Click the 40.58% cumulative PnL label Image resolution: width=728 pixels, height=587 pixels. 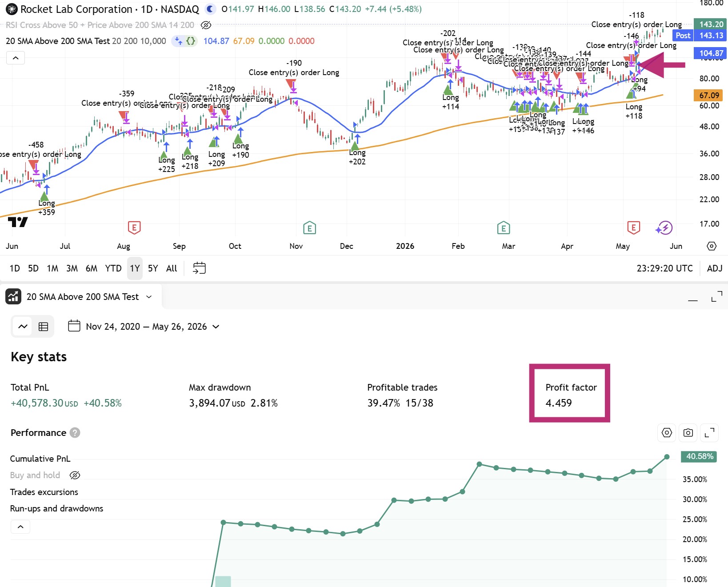click(699, 456)
